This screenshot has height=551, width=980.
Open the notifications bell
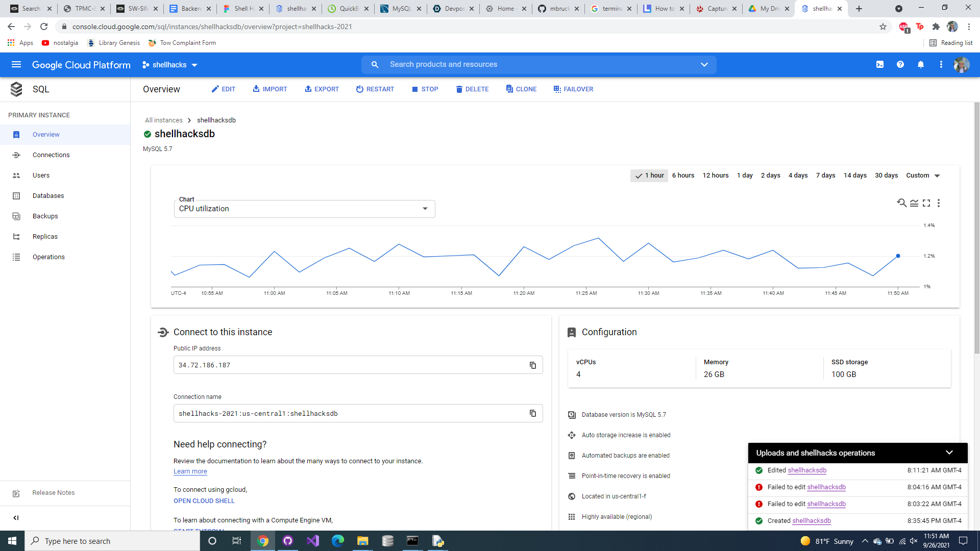pos(921,65)
